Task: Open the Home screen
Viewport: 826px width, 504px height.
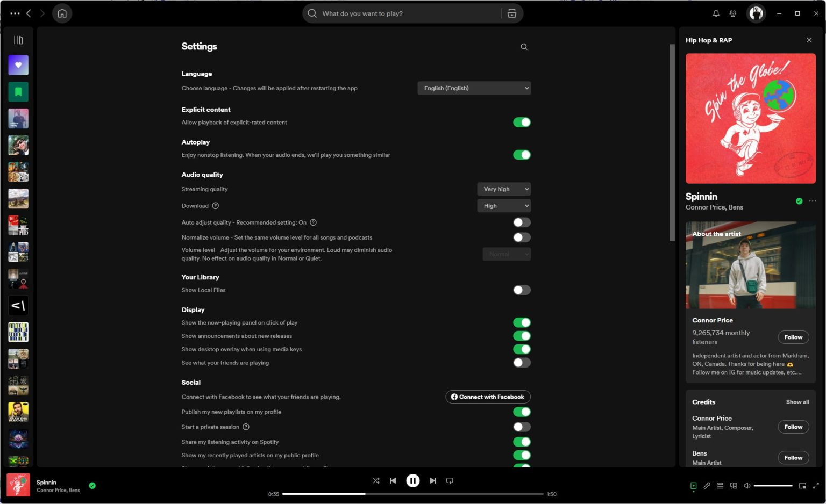Action: coord(62,13)
